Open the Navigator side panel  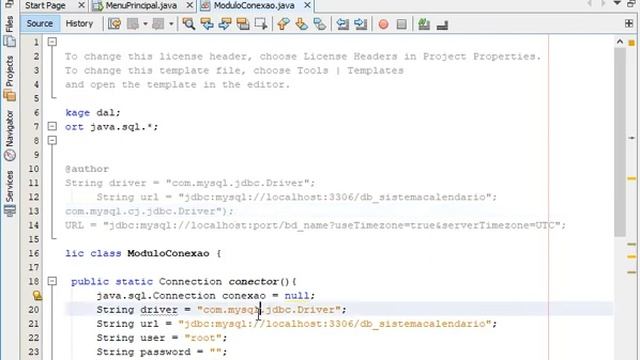click(x=9, y=135)
